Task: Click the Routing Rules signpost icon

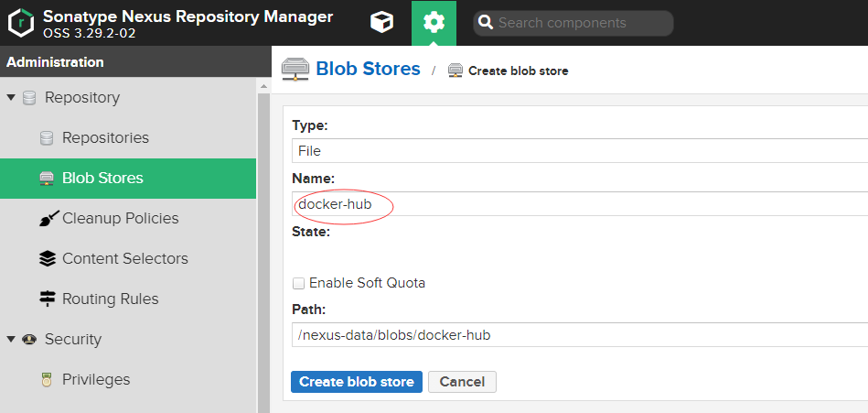Action: (x=48, y=299)
